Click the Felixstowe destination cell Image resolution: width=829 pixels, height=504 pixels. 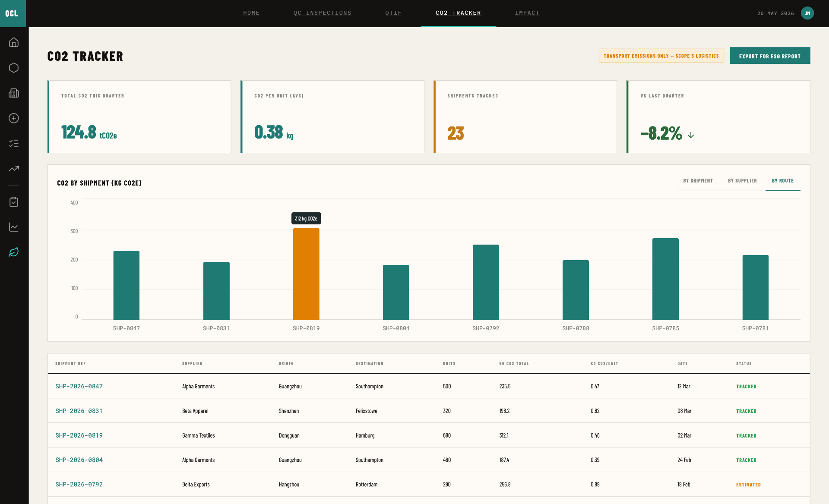pyautogui.click(x=366, y=411)
